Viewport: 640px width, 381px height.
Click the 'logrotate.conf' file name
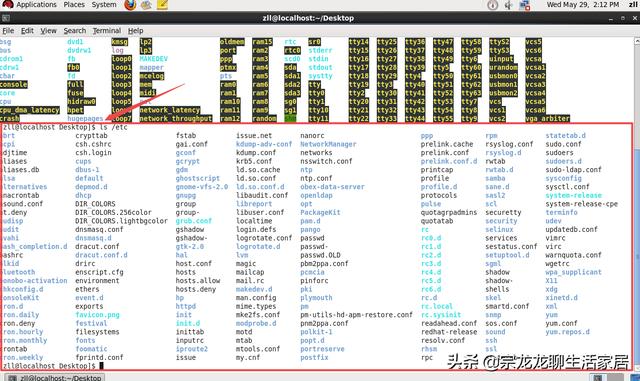(x=264, y=238)
